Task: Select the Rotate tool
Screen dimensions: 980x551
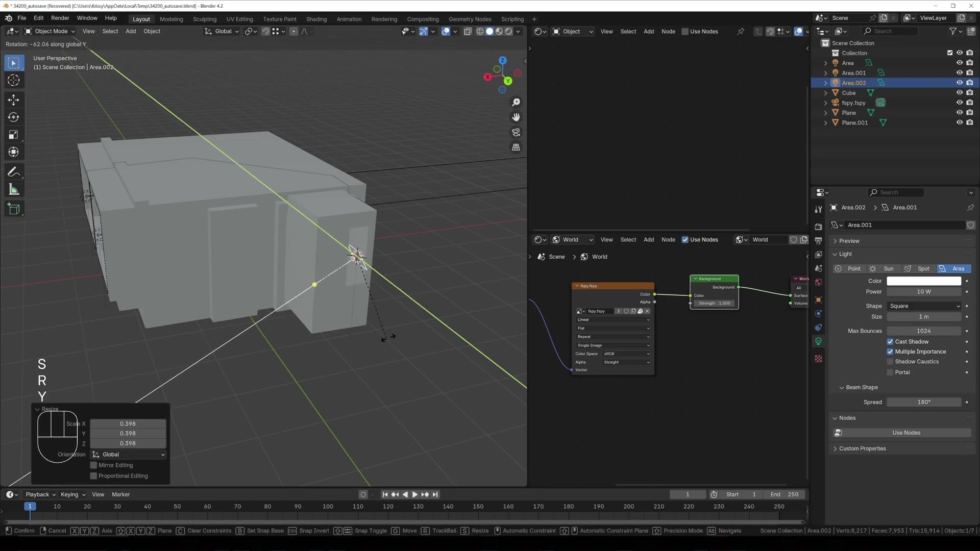Action: point(14,117)
